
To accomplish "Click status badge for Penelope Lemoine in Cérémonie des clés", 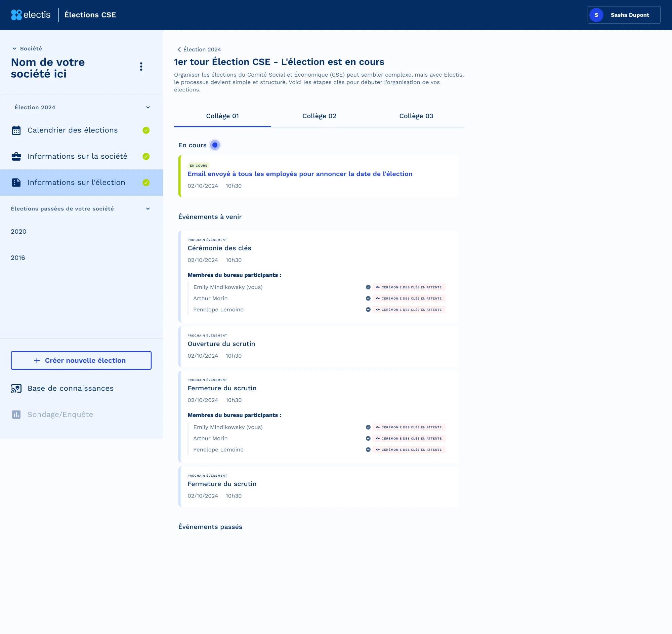I will (409, 309).
